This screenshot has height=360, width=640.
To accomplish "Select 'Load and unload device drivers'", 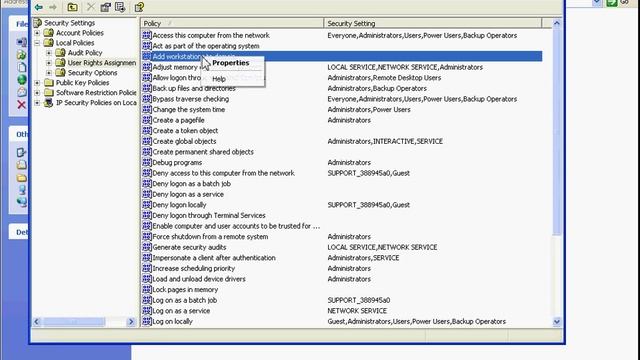I will pos(199,279).
